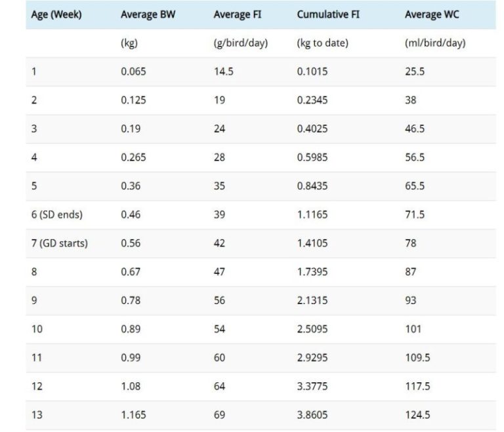Click water consumption value 46.5
The width and height of the screenshot is (504, 432).
tap(415, 128)
